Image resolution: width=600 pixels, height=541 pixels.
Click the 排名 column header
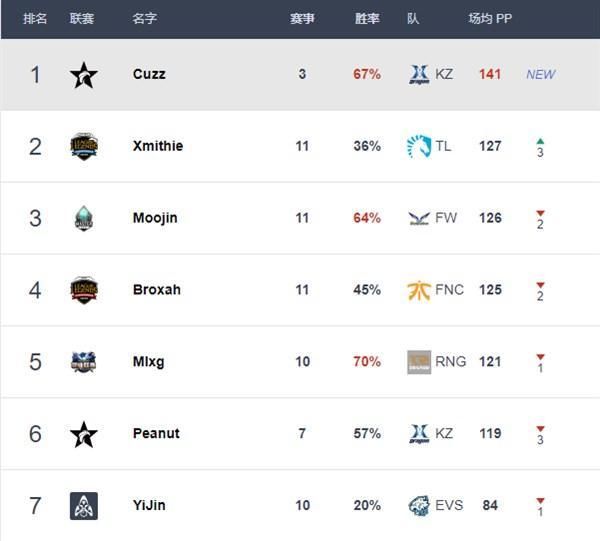pos(35,19)
